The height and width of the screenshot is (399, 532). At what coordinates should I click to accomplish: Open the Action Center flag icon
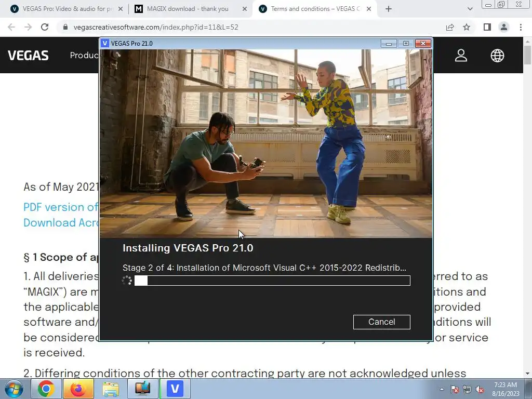click(x=455, y=390)
